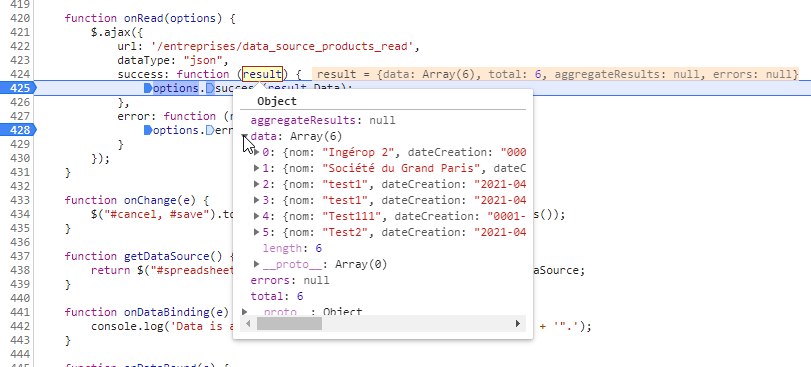
Task: Set a breakpoint on line number 434
Action: tap(20, 214)
